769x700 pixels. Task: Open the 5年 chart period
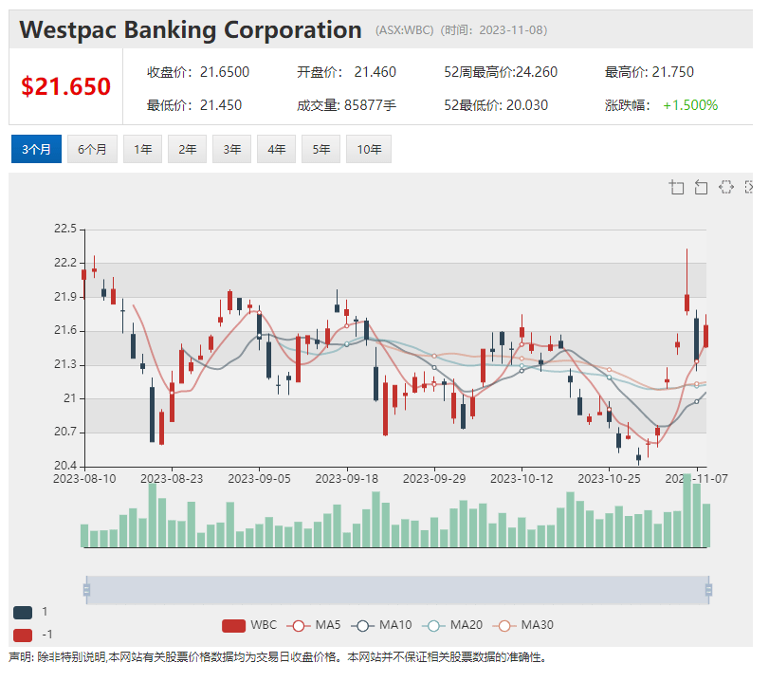tap(320, 149)
